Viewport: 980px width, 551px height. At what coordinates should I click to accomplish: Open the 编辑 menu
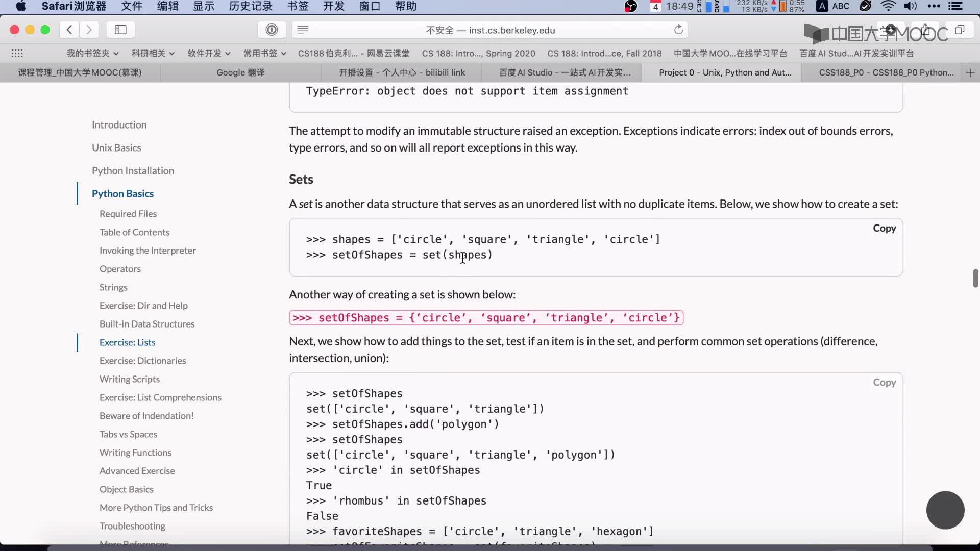click(168, 6)
